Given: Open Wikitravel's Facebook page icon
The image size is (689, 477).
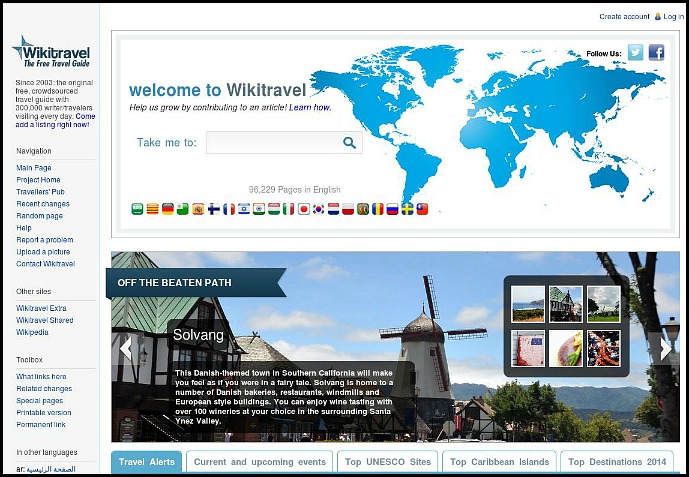Looking at the screenshot, I should pyautogui.click(x=656, y=53).
